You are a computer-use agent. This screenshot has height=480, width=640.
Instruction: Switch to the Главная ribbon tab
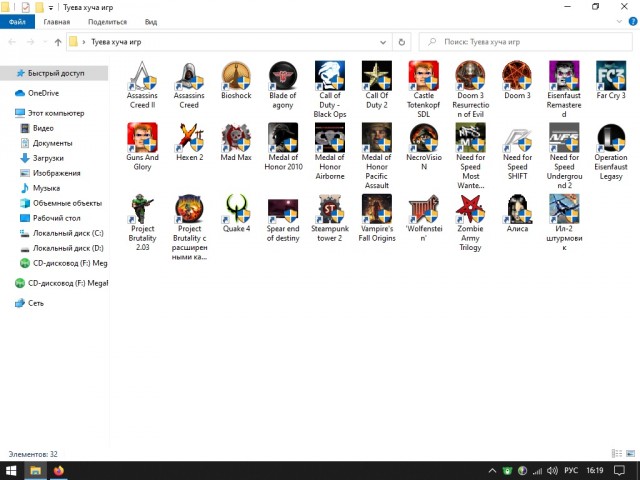coord(57,22)
